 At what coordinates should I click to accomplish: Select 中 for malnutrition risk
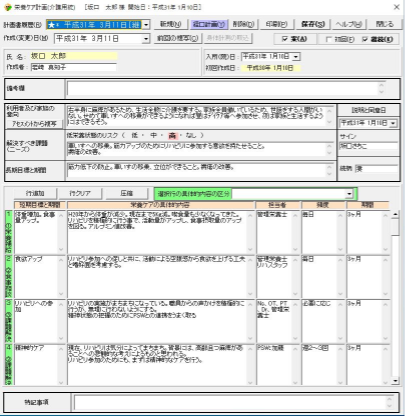153,135
